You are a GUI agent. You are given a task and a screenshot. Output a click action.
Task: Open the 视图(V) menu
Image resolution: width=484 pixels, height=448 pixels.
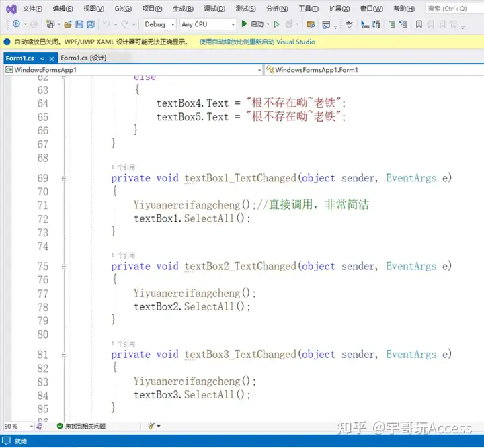tap(94, 9)
